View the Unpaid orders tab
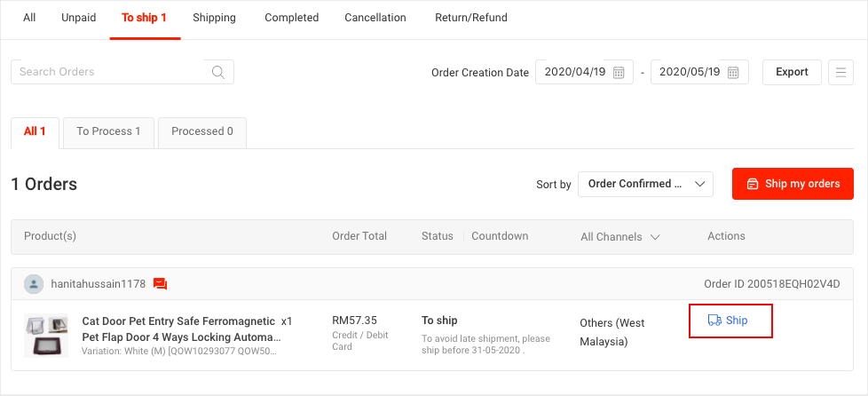 coord(79,18)
